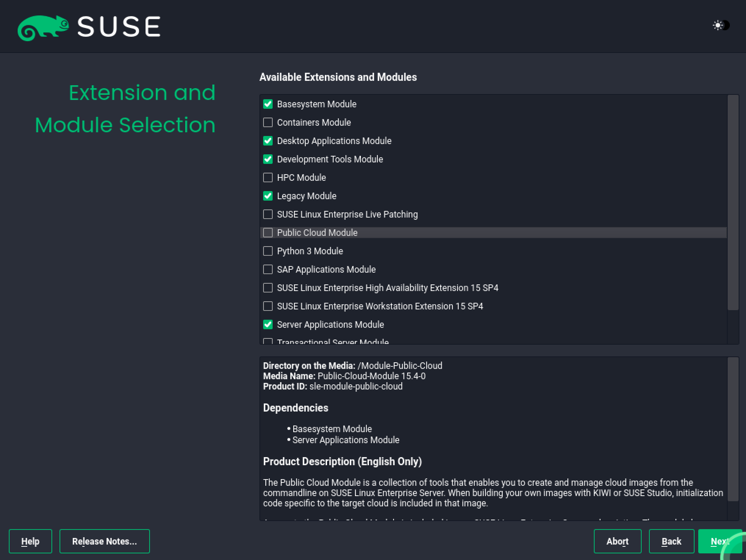Click the Abort button

coord(617,541)
